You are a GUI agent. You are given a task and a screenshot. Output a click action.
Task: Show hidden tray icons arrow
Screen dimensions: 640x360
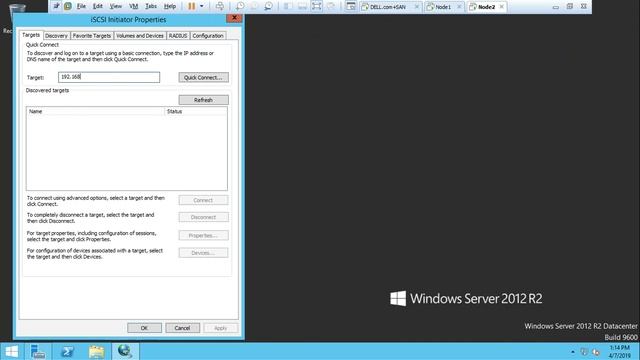point(573,352)
